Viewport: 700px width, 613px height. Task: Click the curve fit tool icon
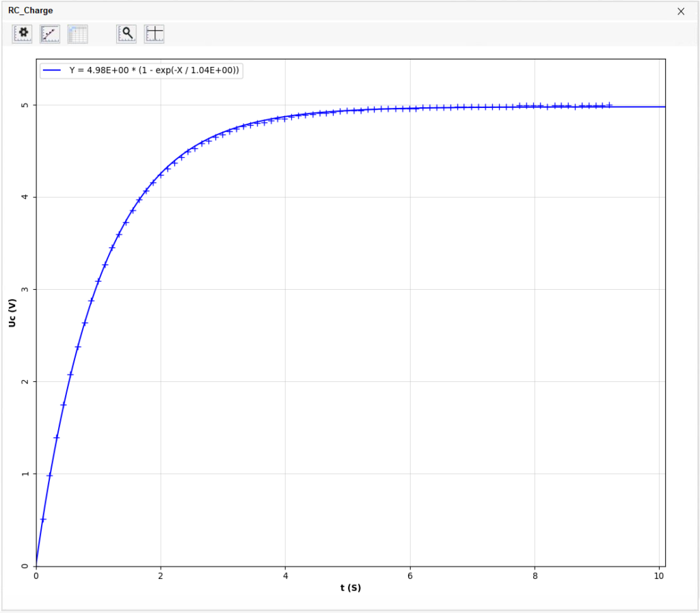tap(50, 33)
